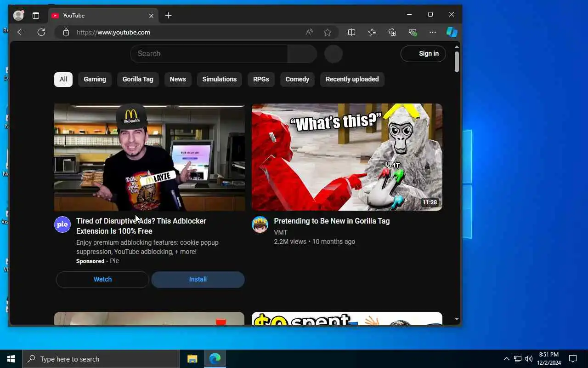Click the page scrollbar down arrow

[457, 319]
